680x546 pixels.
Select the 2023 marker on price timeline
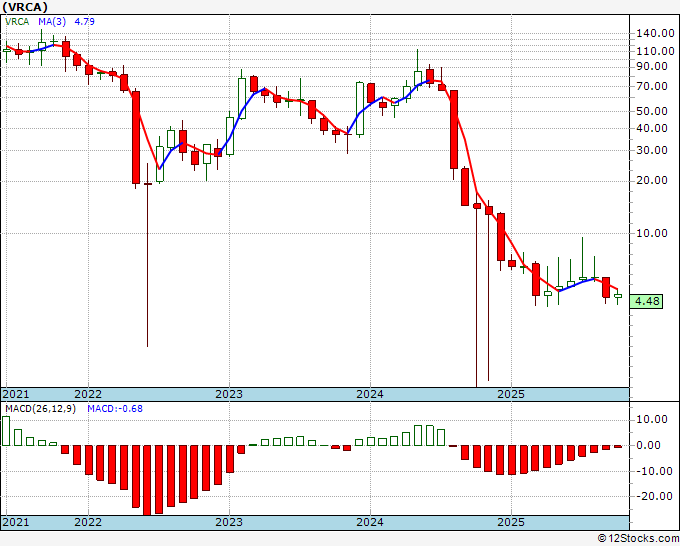pyautogui.click(x=229, y=394)
